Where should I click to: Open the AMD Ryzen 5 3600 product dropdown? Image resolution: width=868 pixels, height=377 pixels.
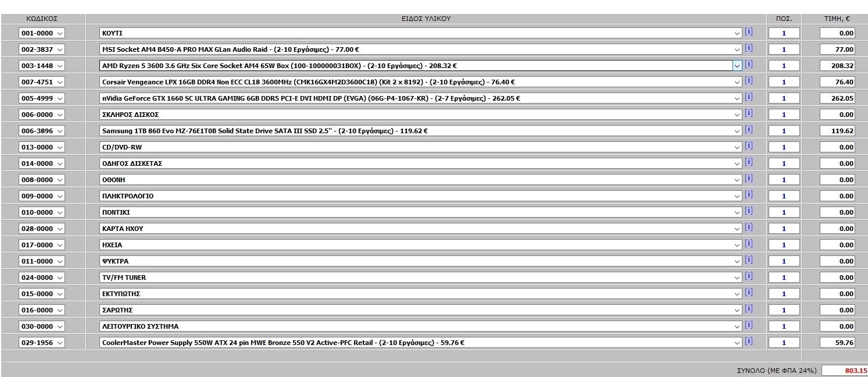click(x=421, y=66)
